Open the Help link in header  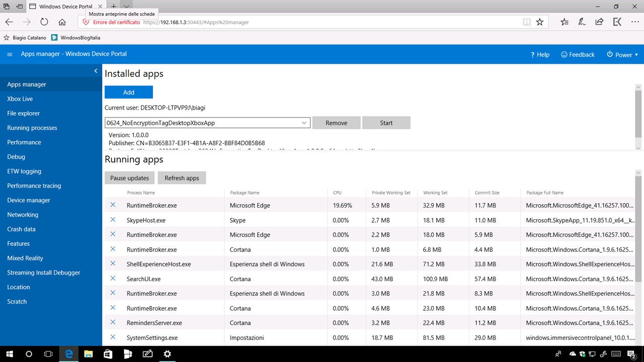[540, 54]
